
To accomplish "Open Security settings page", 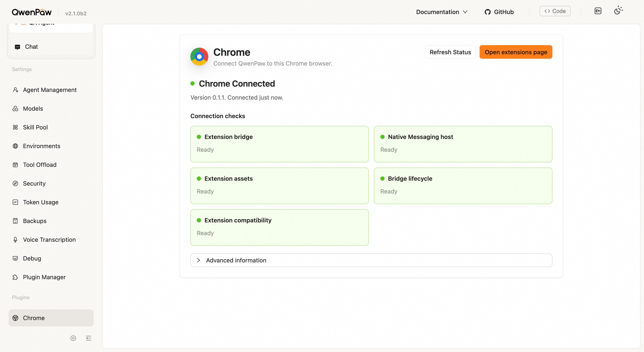I will click(x=51, y=184).
